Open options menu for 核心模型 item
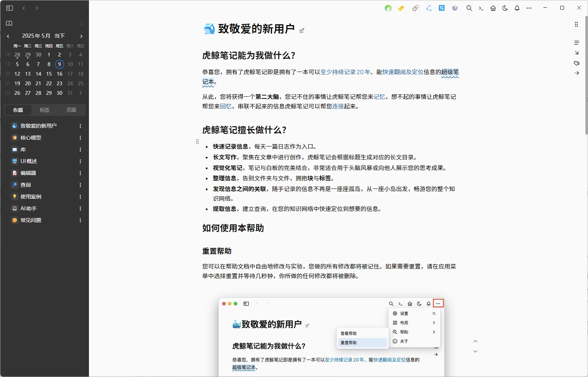 [x=80, y=138]
